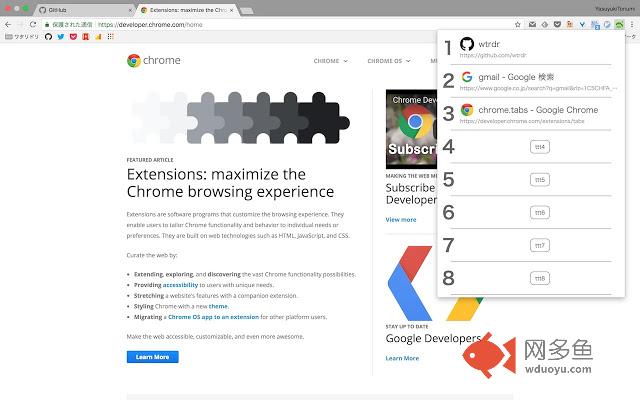The height and width of the screenshot is (400, 640).
Task: Close the Extensions tab
Action: pos(231,10)
